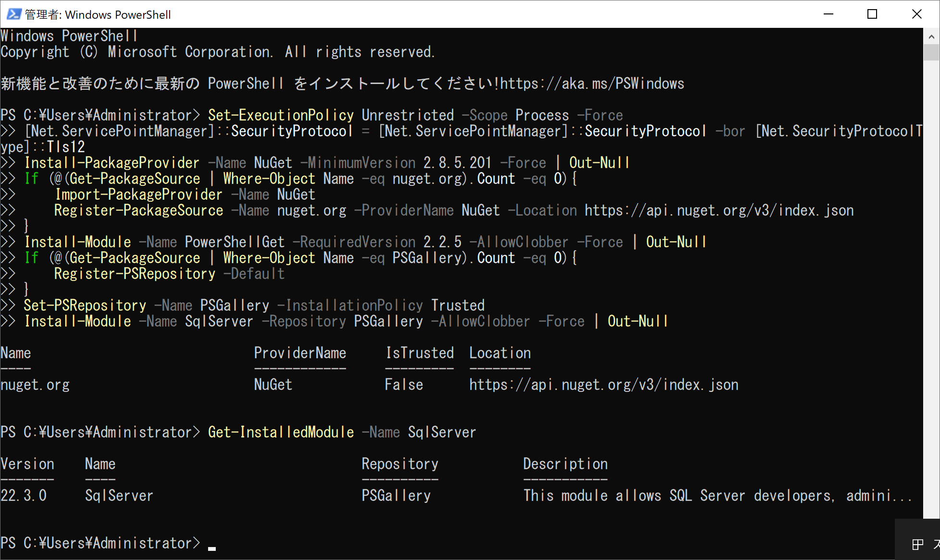The image size is (940, 560).
Task: Select the Get-InstalledModule command text
Action: [281, 432]
